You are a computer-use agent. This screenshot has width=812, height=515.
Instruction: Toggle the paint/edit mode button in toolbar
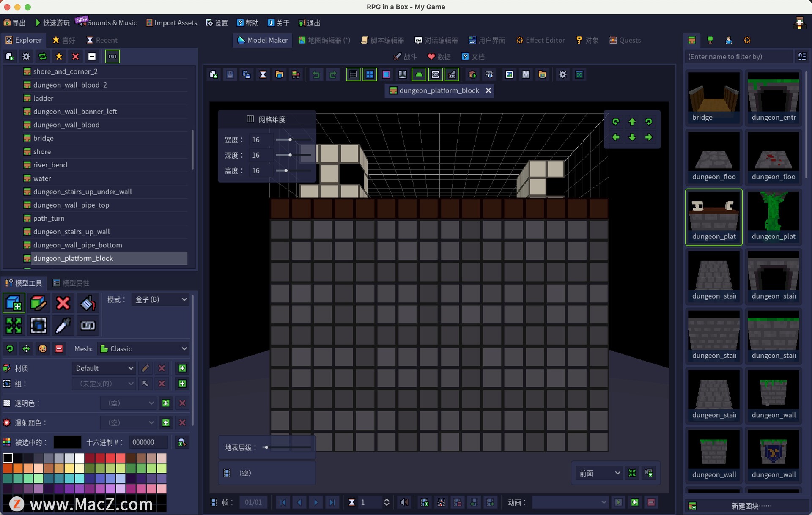(452, 74)
